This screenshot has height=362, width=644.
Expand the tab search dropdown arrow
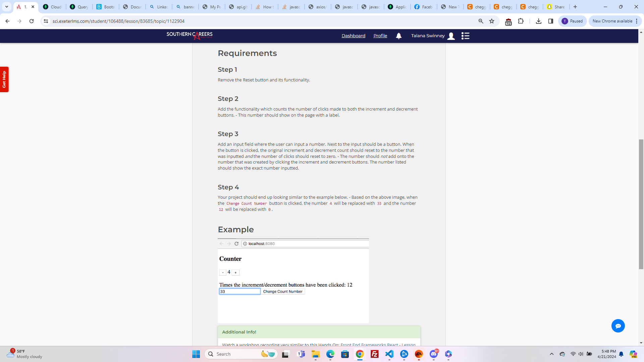(x=6, y=7)
